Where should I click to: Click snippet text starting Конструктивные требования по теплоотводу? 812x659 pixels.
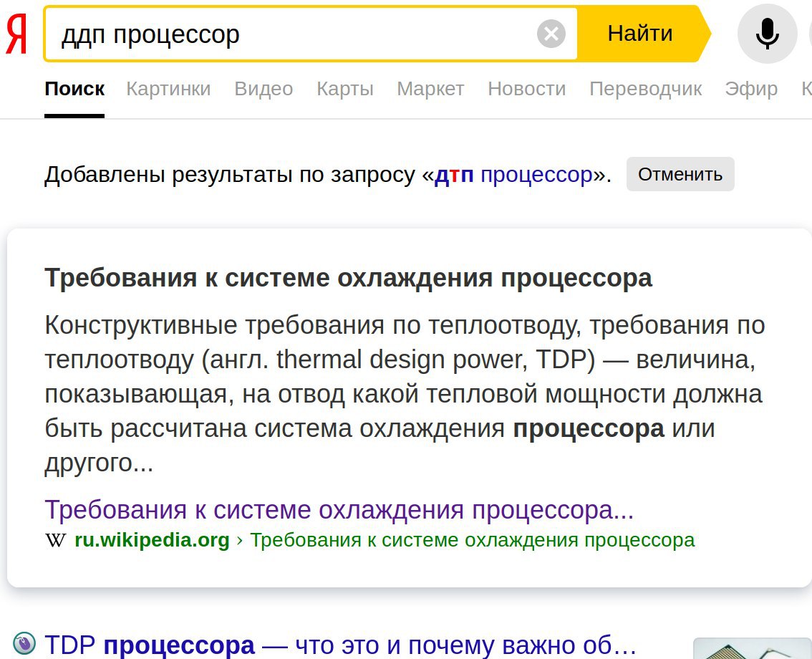pyautogui.click(x=405, y=394)
